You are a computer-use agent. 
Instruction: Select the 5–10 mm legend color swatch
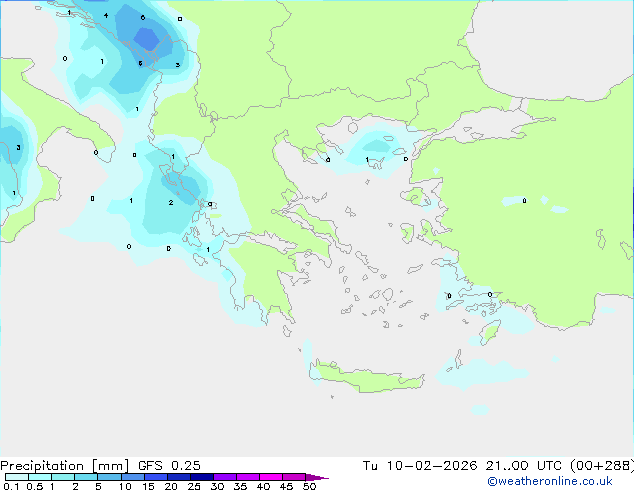pos(109,477)
